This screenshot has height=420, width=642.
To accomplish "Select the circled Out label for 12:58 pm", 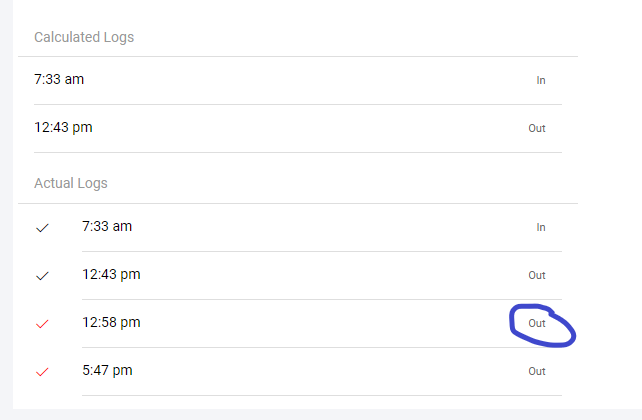I will pyautogui.click(x=537, y=323).
